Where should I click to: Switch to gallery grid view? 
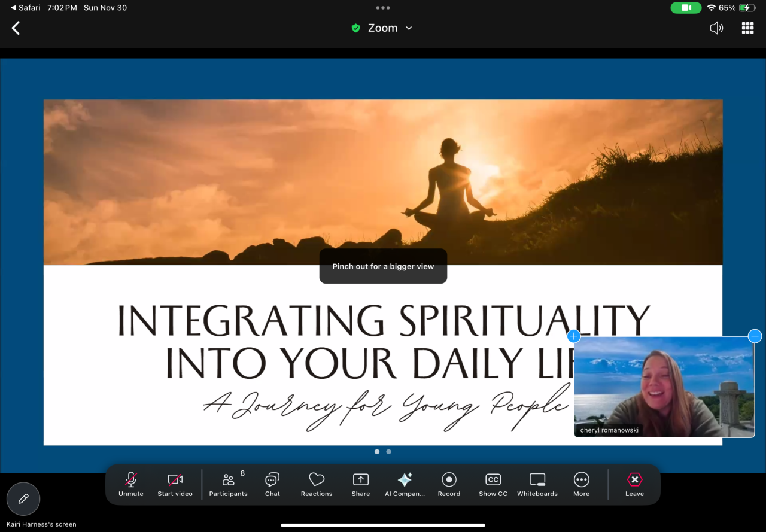click(747, 28)
